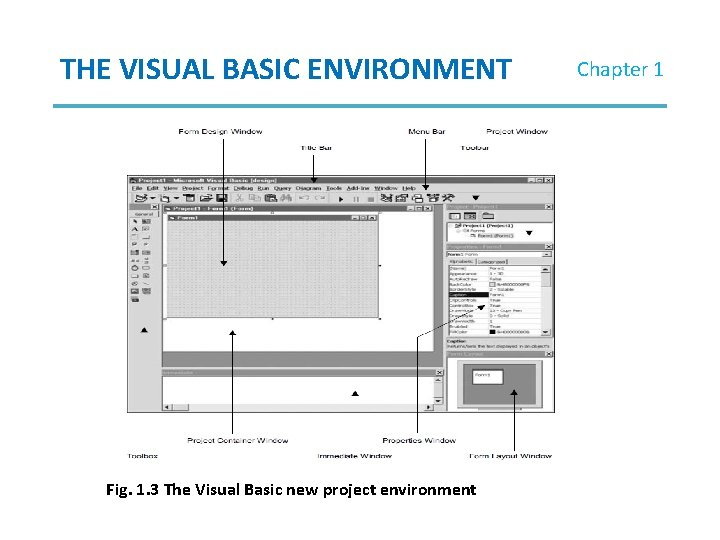The height and width of the screenshot is (540, 720).
Task: Open the Add-Ins menu
Action: click(x=358, y=188)
